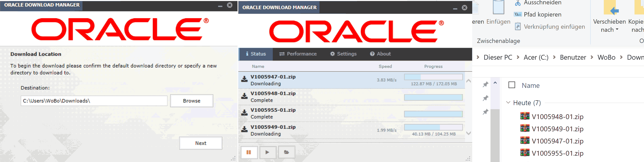The width and height of the screenshot is (644, 162).
Task: Click the Einfügen clipboard icon
Action: [x=498, y=8]
